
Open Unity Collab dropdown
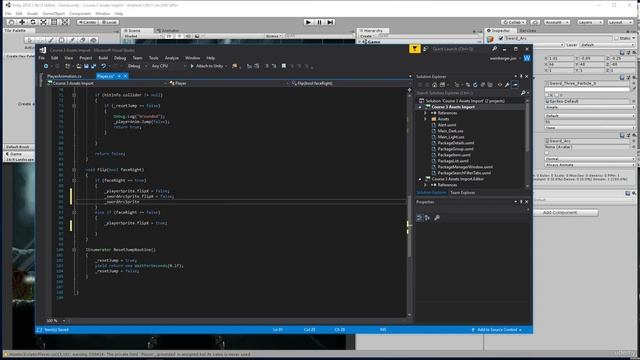click(514, 22)
